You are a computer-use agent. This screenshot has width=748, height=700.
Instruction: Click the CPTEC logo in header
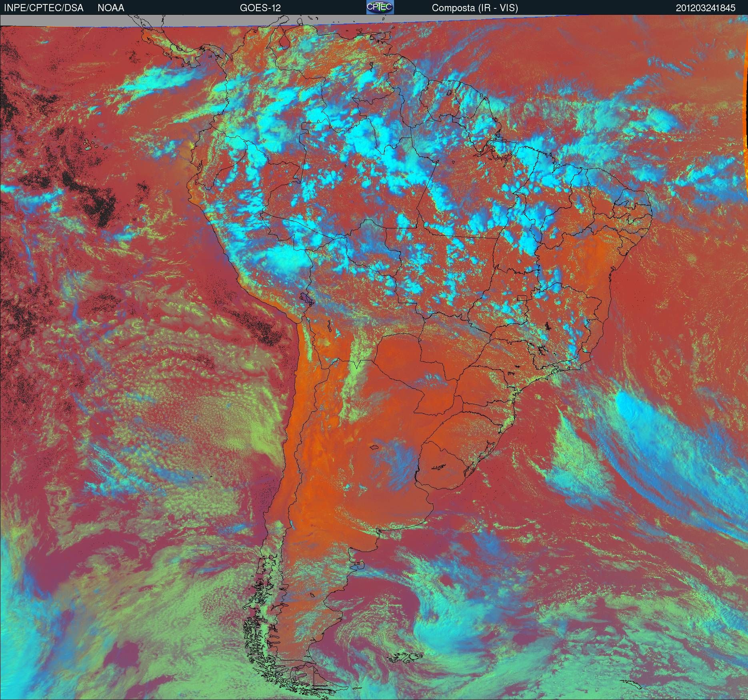380,7
